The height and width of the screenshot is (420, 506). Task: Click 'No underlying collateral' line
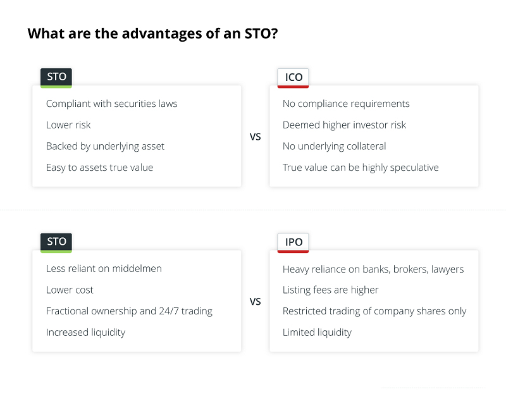(334, 146)
